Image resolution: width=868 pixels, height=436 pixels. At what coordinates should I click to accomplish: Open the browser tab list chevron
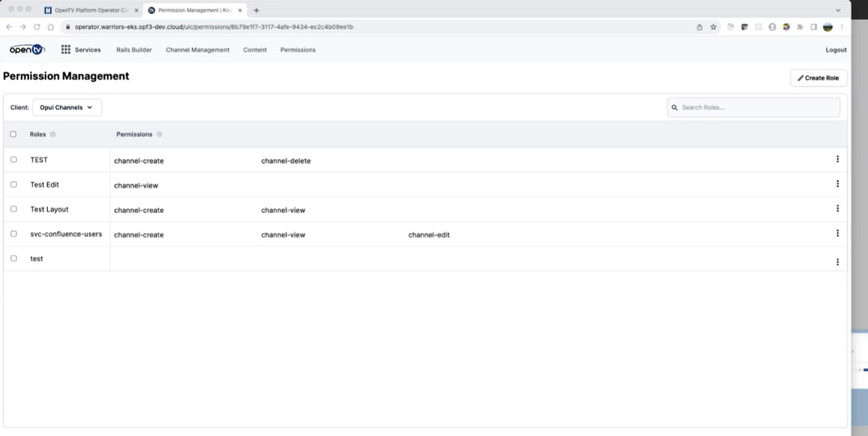(838, 11)
